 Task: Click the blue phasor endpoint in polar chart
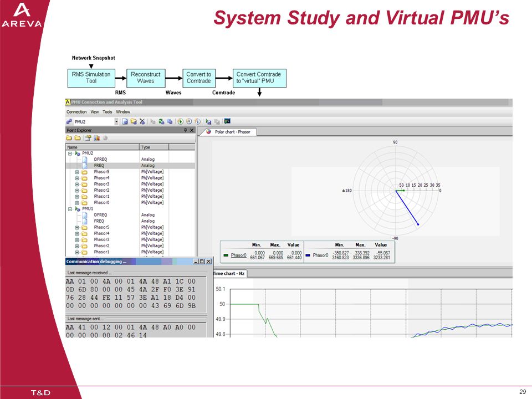418,224
